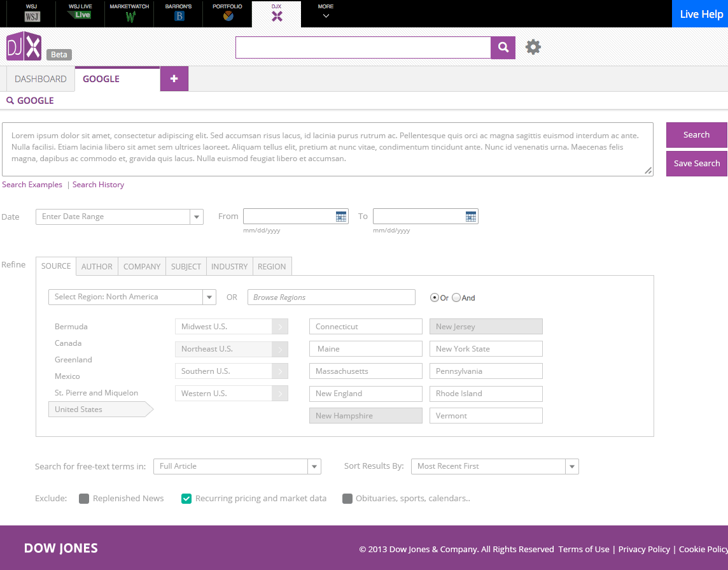Expand the Midwest U.S. arrow
This screenshot has width=728, height=570.
(280, 327)
